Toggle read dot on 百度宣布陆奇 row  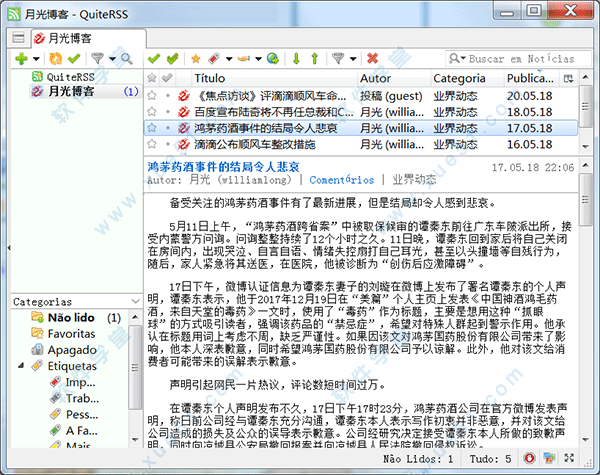[168, 112]
